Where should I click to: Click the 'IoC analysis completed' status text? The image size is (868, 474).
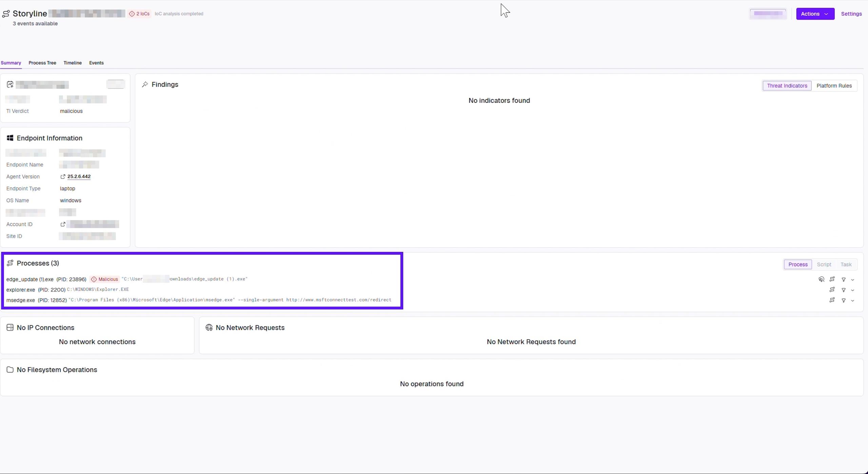tap(179, 14)
